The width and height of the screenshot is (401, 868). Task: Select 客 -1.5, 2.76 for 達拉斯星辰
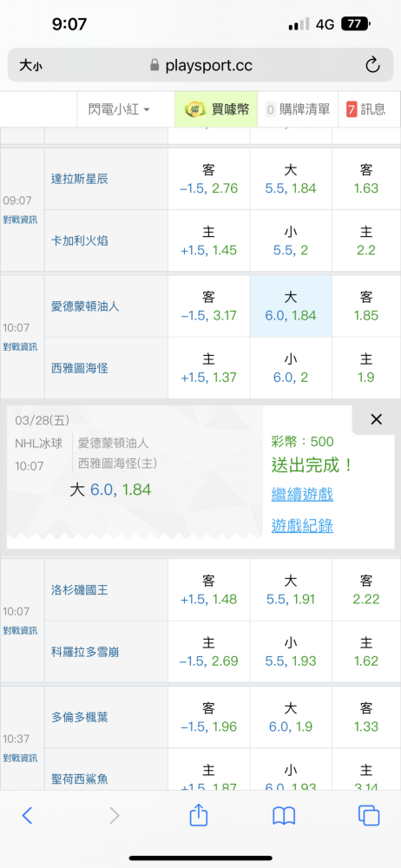tap(209, 179)
